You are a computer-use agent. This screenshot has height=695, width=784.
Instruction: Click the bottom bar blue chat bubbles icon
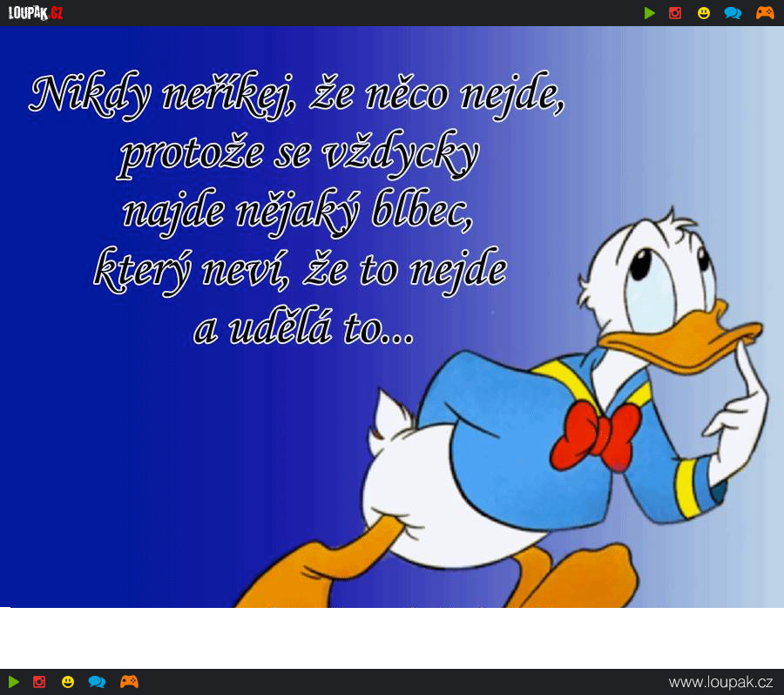click(x=97, y=681)
